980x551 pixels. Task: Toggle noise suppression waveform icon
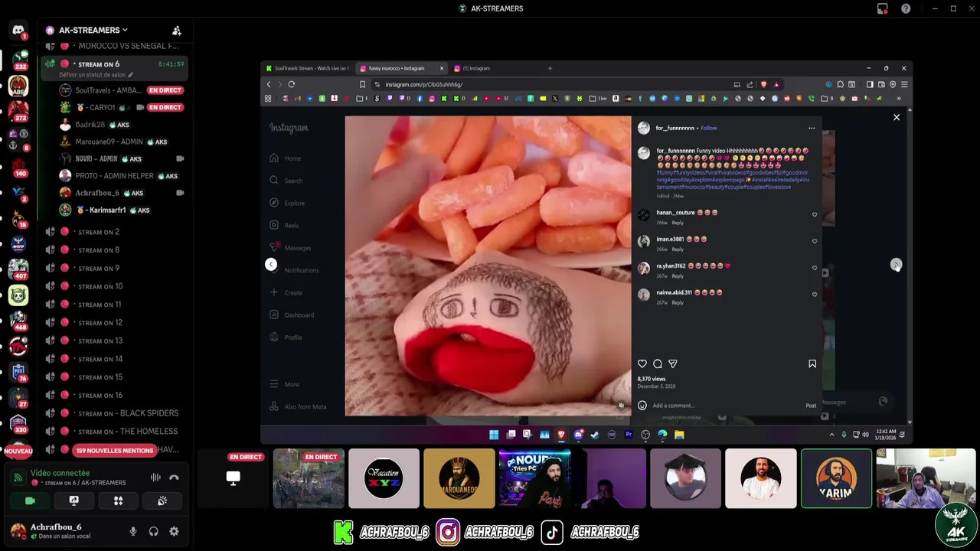click(x=155, y=478)
